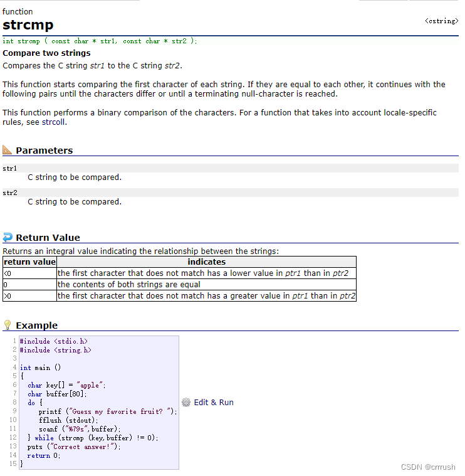Click the Parameters section heading
The width and height of the screenshot is (465, 476).
coord(44,151)
